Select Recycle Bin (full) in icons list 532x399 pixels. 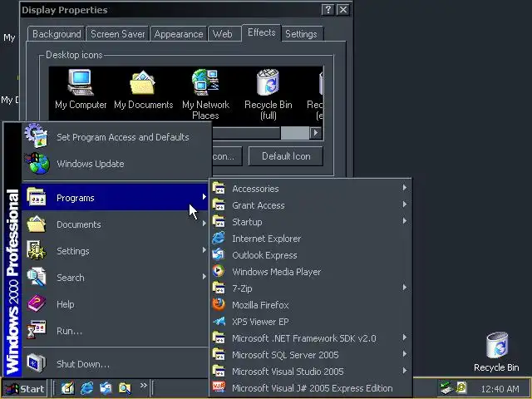[x=268, y=94]
